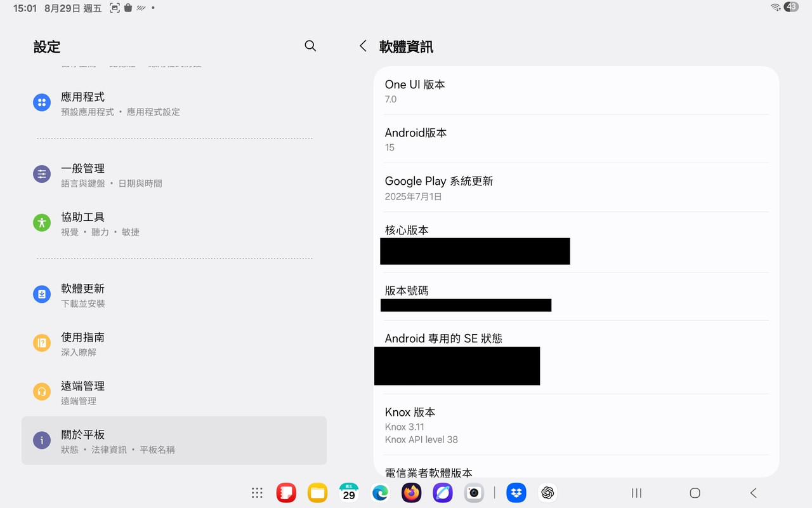Tap the Android版本 entry
This screenshot has height=508, width=812.
coord(576,139)
